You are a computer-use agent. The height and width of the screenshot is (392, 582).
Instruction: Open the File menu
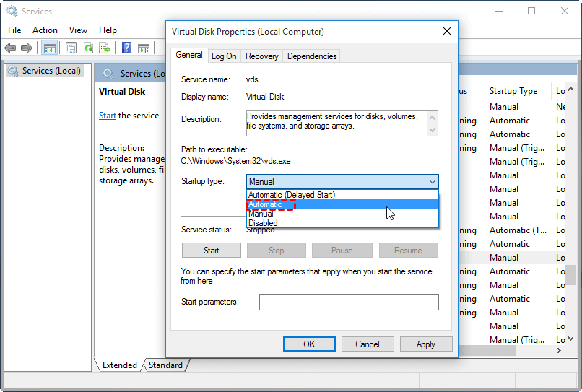tap(14, 30)
